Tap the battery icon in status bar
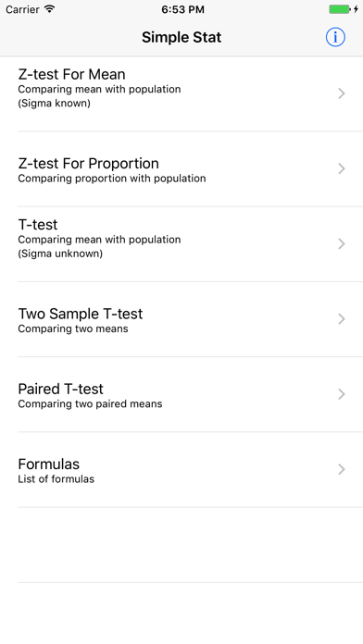 tap(339, 9)
